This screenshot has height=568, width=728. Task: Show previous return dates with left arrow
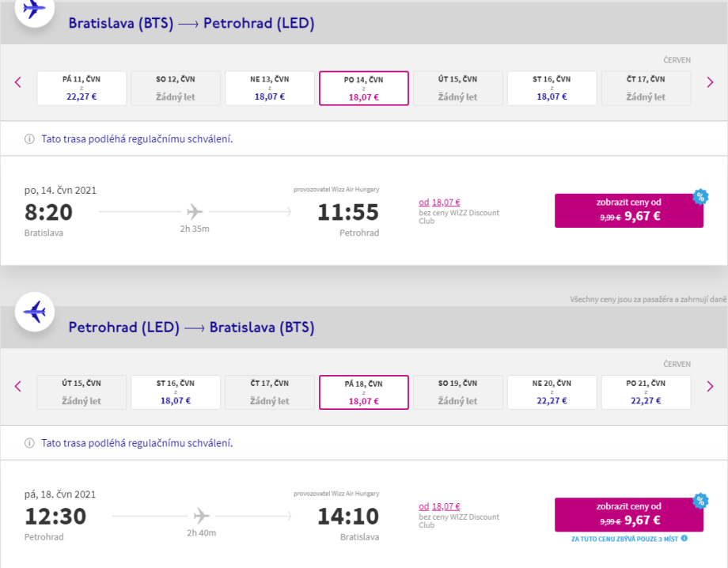point(18,386)
